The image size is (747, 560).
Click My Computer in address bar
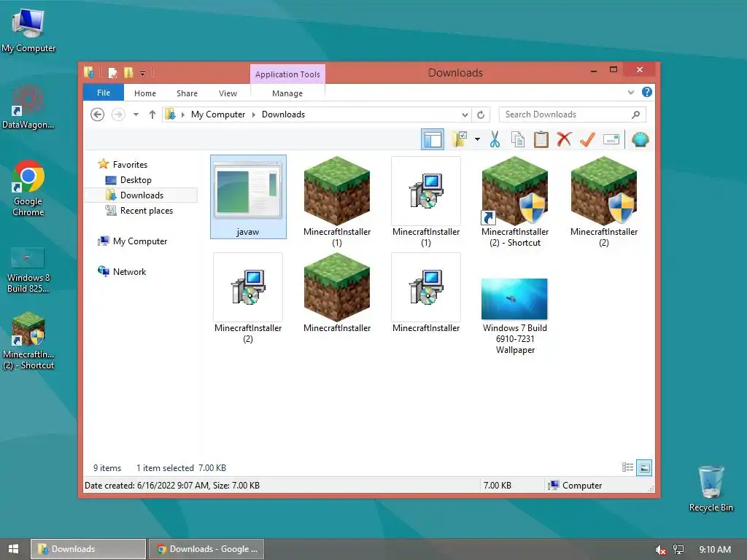tap(217, 114)
